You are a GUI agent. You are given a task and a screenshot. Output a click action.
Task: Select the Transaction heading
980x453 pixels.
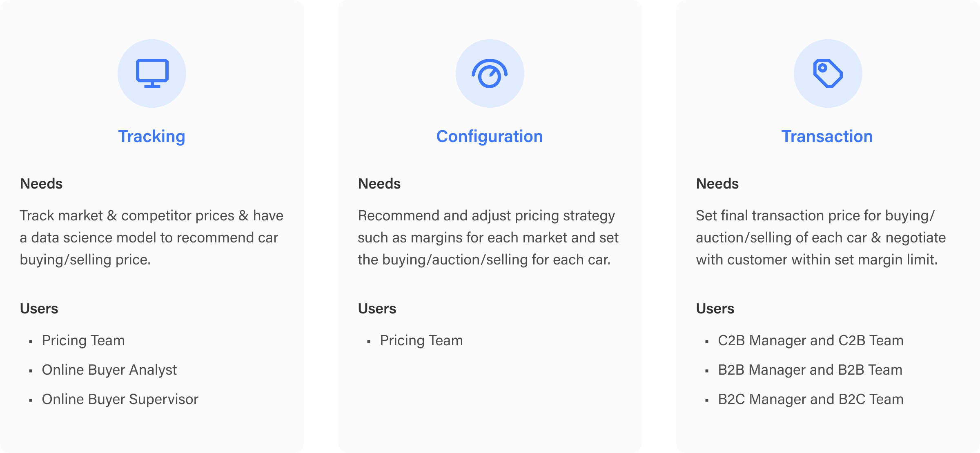click(827, 136)
